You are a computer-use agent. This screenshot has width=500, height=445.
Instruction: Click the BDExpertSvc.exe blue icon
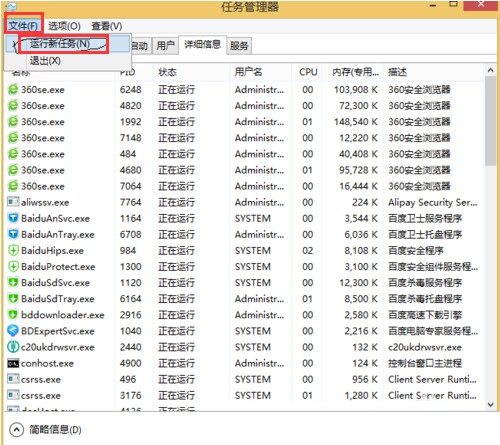tap(13, 331)
